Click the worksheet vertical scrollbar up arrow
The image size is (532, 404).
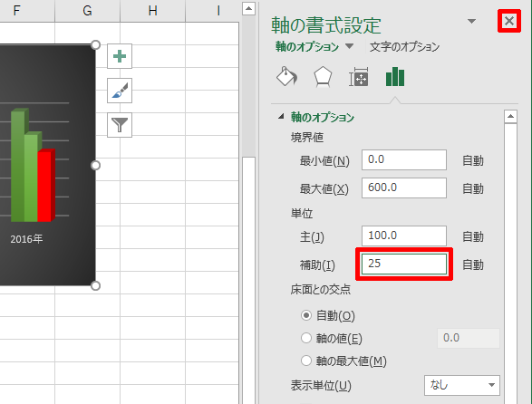248,8
